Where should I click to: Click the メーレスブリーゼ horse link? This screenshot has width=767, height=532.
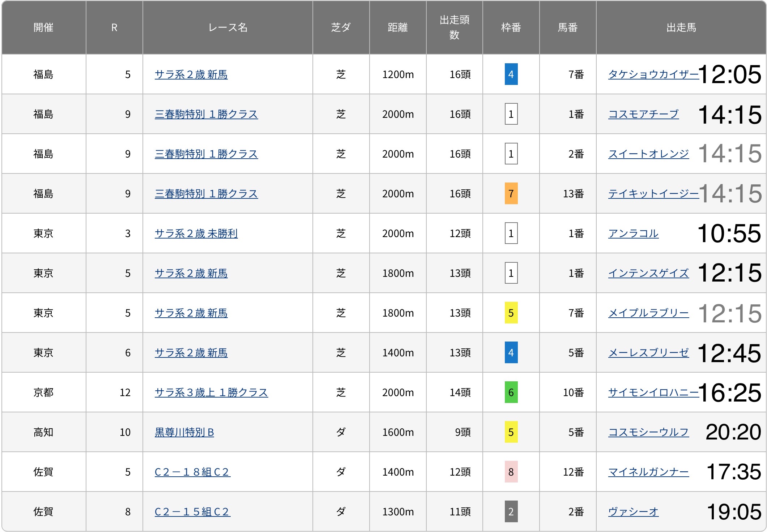pyautogui.click(x=648, y=353)
